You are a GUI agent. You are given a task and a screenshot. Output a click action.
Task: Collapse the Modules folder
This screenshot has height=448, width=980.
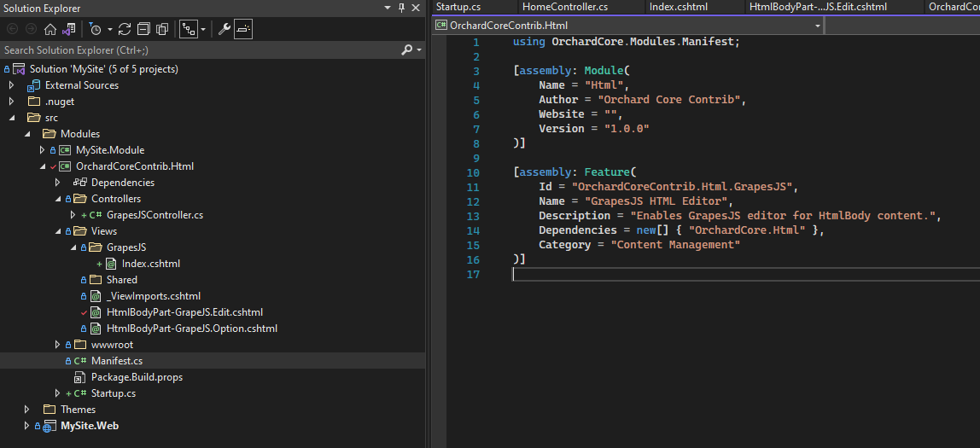click(x=26, y=134)
